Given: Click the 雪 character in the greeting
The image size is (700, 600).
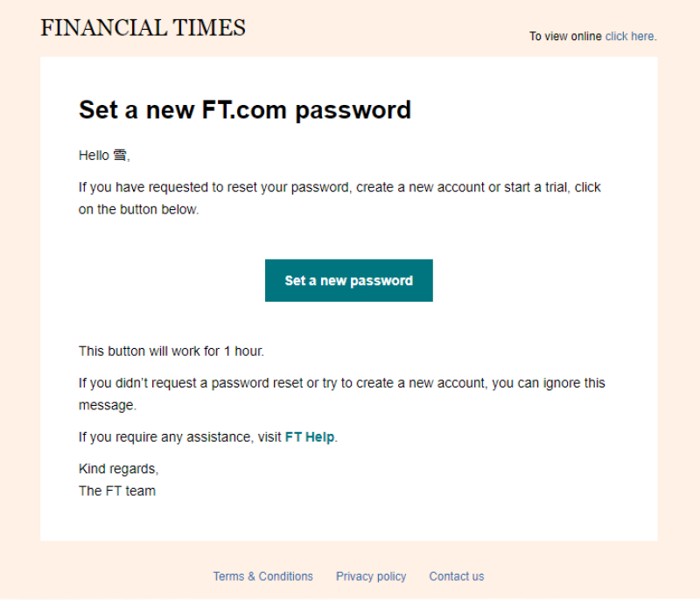Looking at the screenshot, I should (x=120, y=155).
